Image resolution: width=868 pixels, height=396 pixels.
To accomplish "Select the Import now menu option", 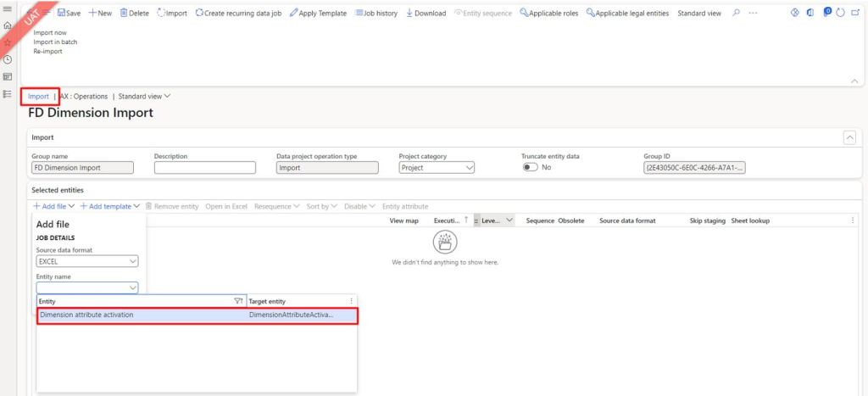I will 49,32.
